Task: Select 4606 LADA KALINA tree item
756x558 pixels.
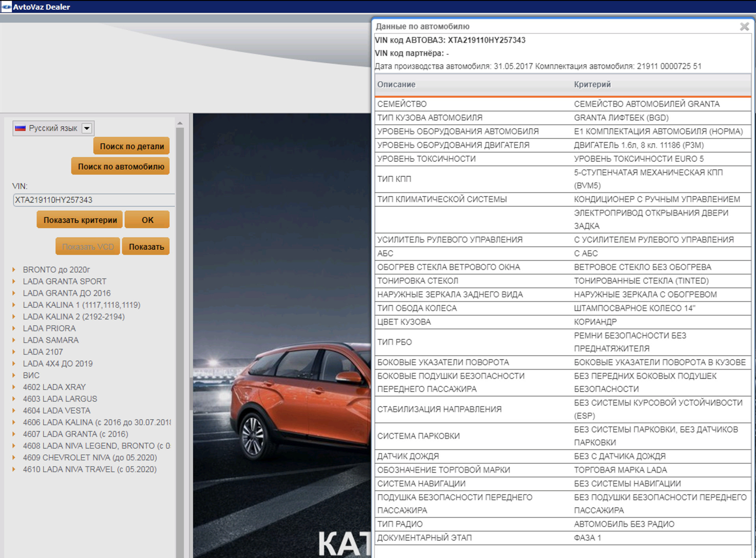Action: tap(97, 422)
